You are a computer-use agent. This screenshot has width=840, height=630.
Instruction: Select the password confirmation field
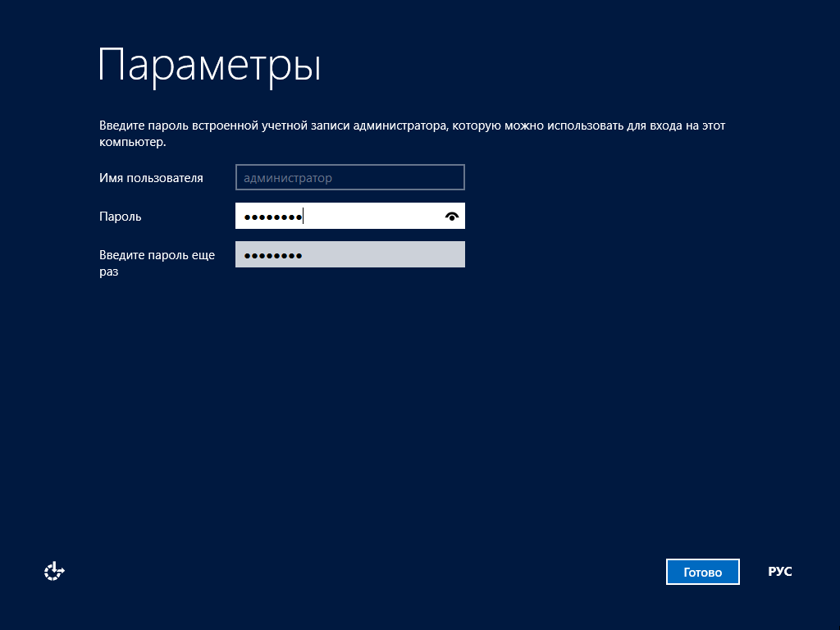click(349, 254)
